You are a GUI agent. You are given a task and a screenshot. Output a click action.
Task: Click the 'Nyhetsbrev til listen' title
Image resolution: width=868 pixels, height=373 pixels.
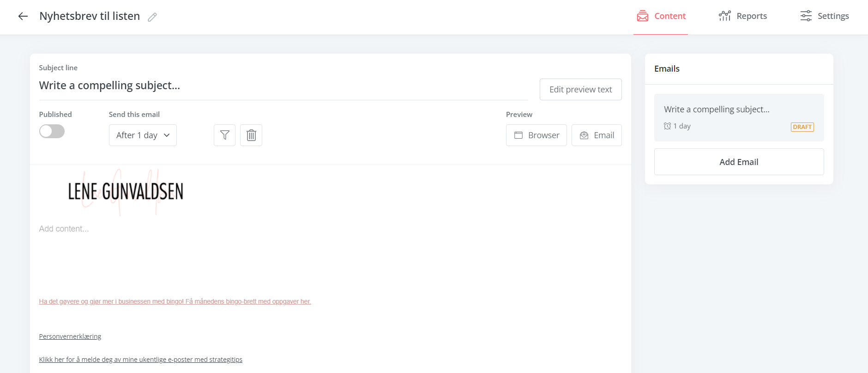click(x=90, y=16)
